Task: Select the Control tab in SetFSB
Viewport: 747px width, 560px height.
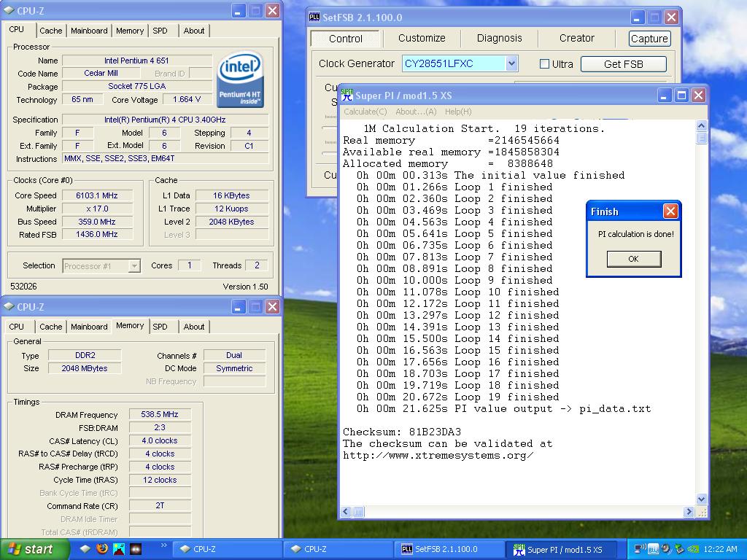Action: tap(345, 39)
